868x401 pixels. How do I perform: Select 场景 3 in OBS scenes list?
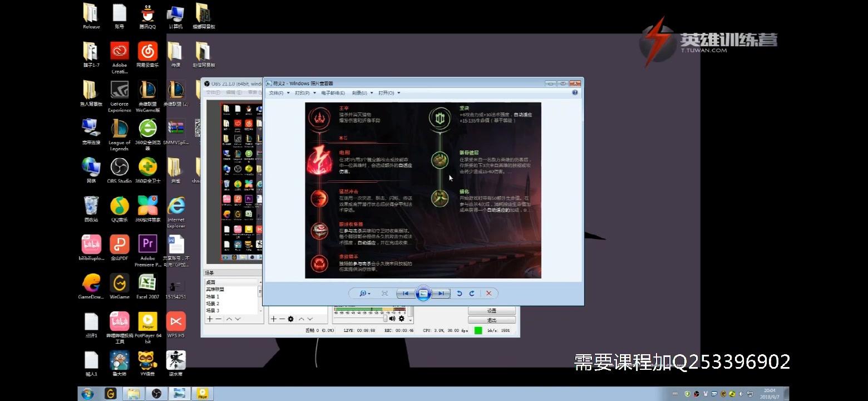point(231,311)
